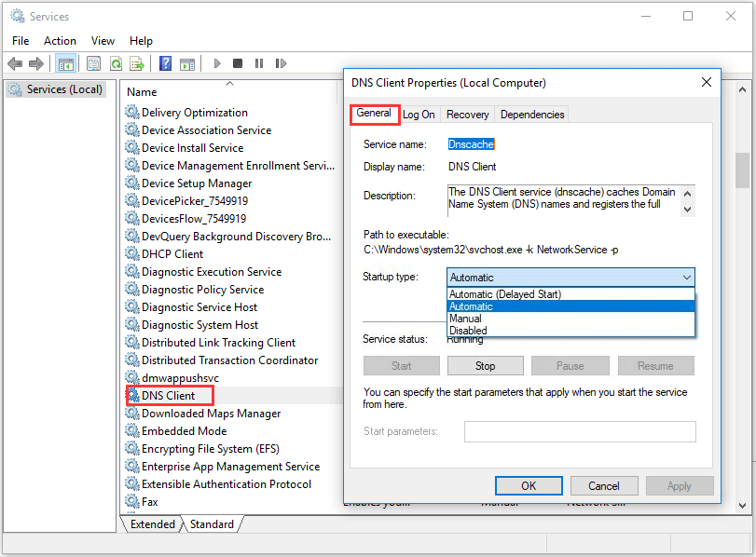Click the Dnscache service name field
This screenshot has width=756, height=557.
(x=471, y=144)
